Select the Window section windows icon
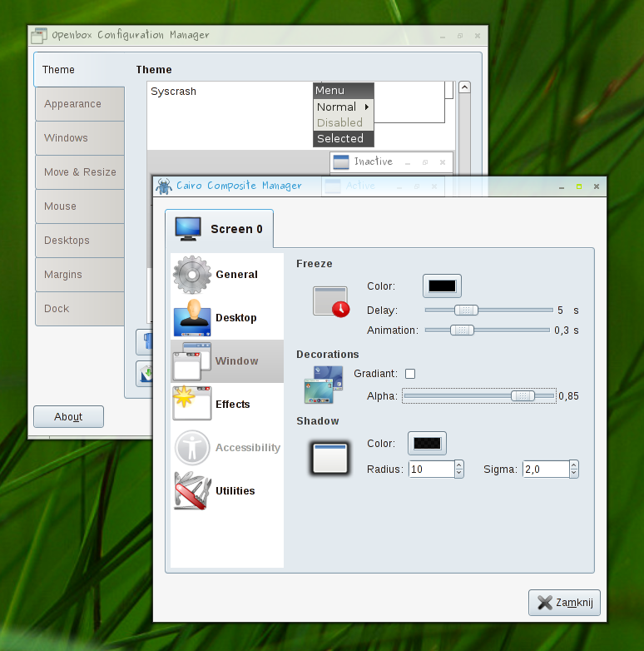The width and height of the screenshot is (644, 651). (191, 361)
